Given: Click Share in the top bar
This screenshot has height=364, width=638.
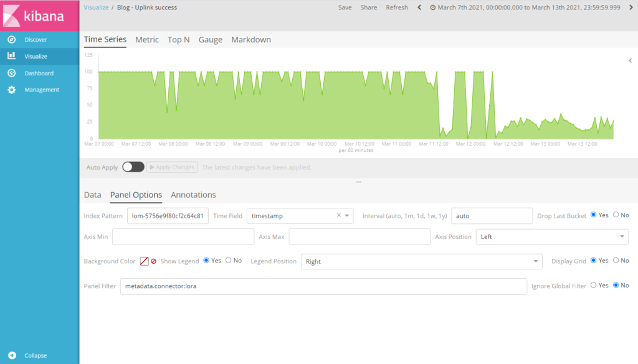Looking at the screenshot, I should [369, 7].
